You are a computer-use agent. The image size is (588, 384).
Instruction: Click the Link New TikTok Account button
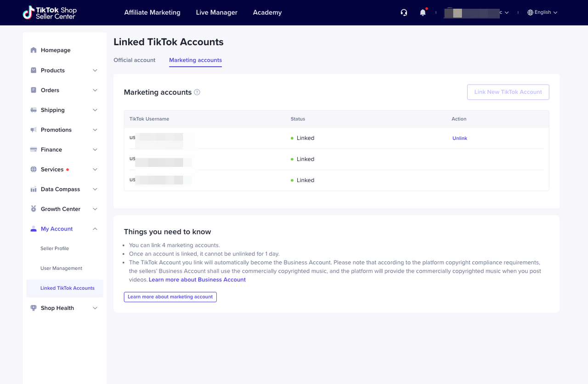tap(508, 92)
